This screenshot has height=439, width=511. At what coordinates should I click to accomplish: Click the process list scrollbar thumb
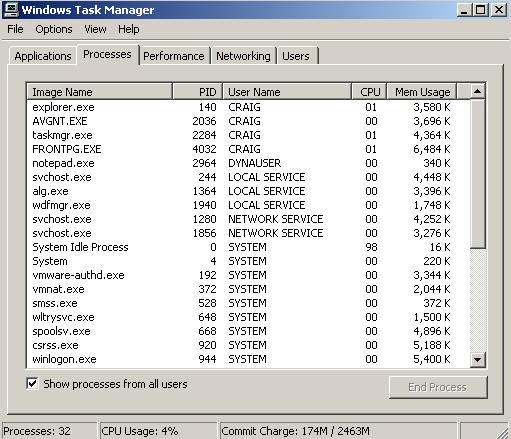pyautogui.click(x=477, y=173)
